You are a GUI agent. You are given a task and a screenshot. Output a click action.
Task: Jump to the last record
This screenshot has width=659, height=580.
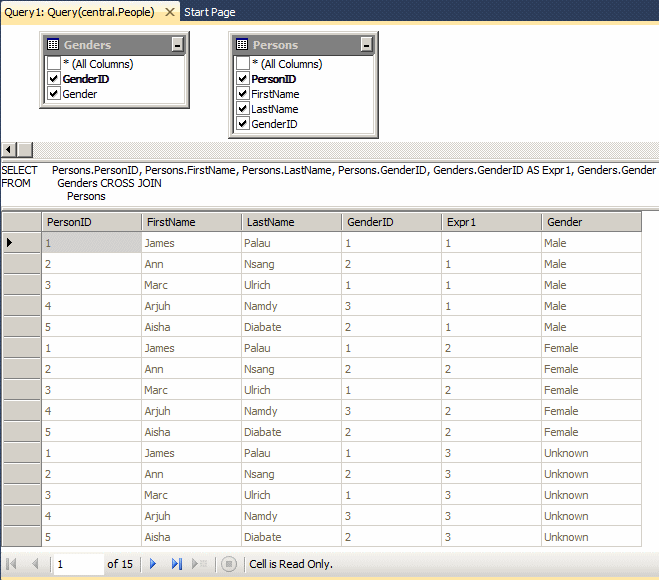click(x=177, y=564)
